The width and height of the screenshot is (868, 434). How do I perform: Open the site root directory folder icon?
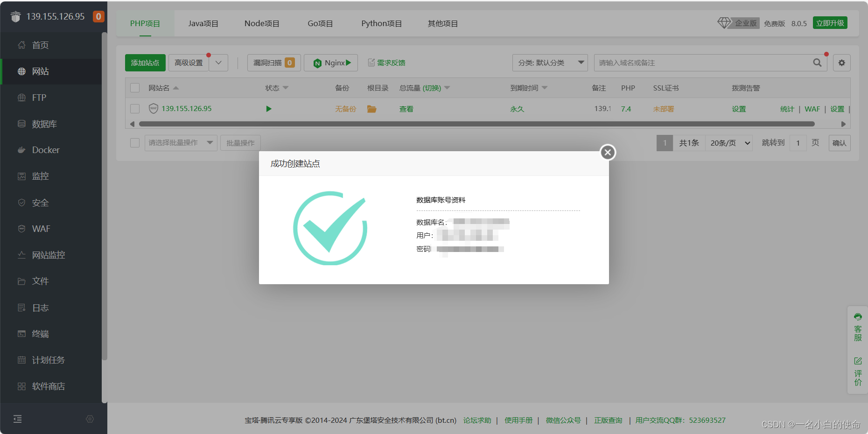tap(371, 109)
